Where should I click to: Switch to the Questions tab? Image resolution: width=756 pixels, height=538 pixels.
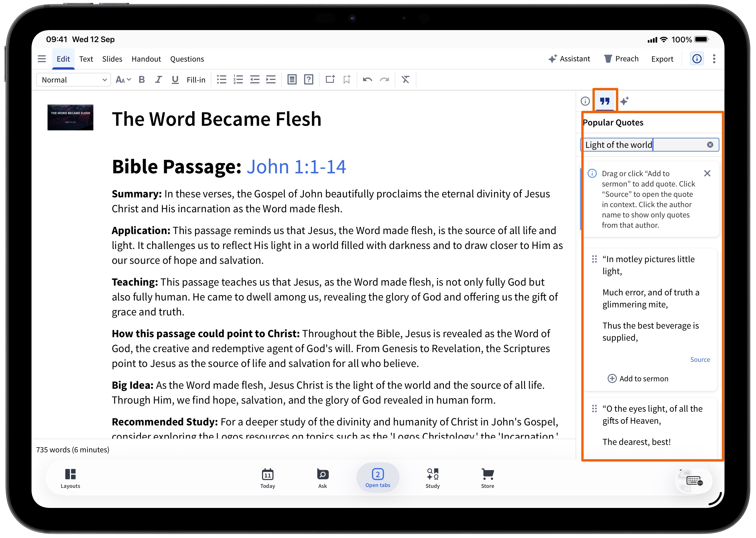coord(187,59)
